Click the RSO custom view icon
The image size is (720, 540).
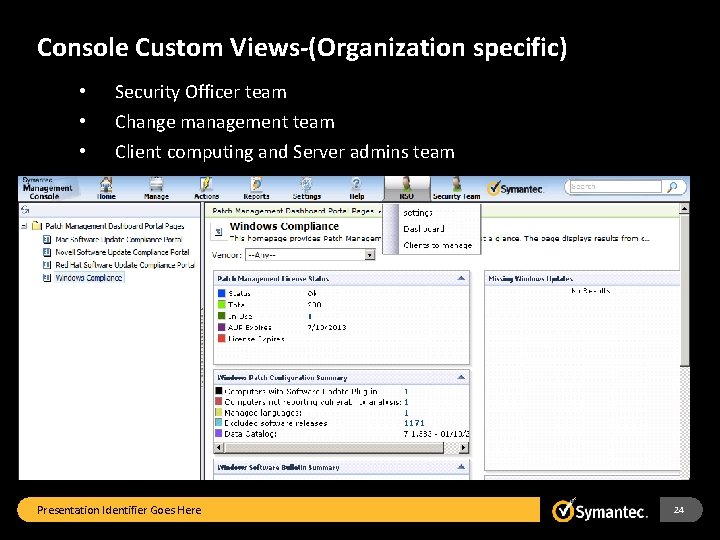pyautogui.click(x=407, y=188)
